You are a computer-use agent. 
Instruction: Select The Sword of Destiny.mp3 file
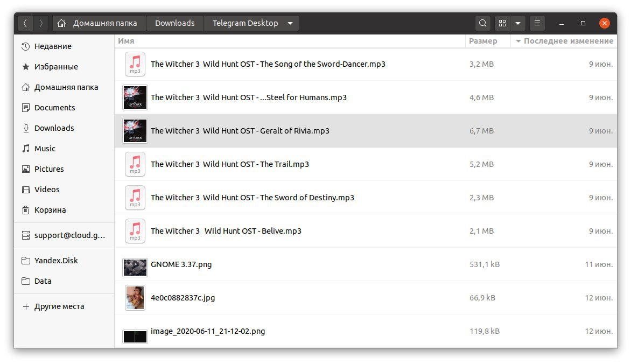click(x=366, y=198)
